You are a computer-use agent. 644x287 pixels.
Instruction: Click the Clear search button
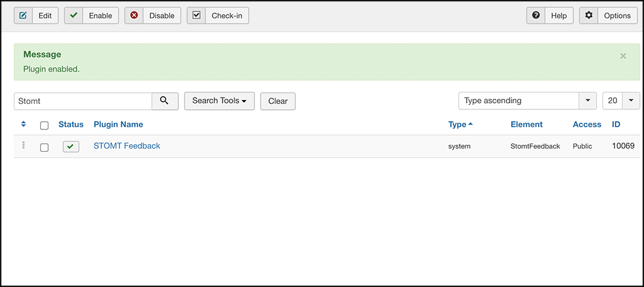[x=278, y=101]
